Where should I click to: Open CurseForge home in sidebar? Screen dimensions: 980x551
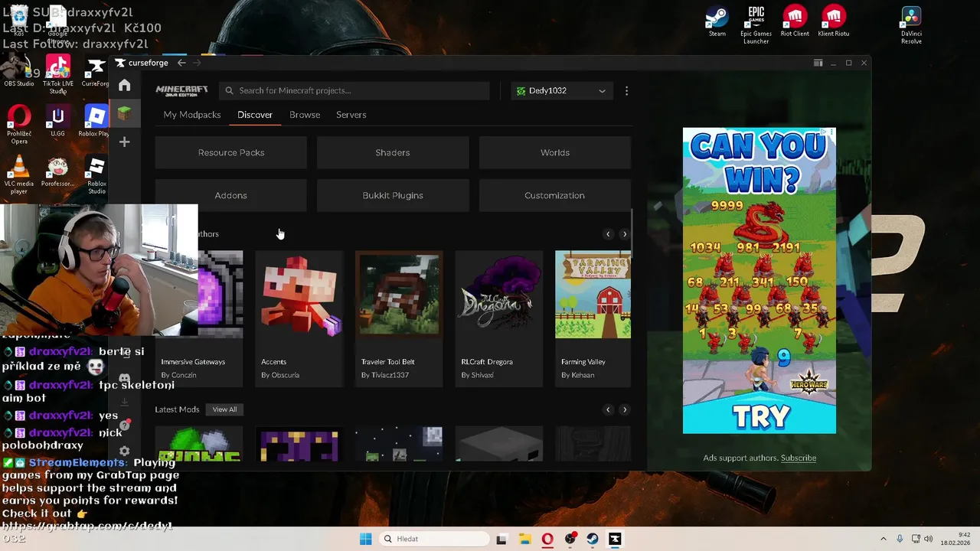click(125, 85)
